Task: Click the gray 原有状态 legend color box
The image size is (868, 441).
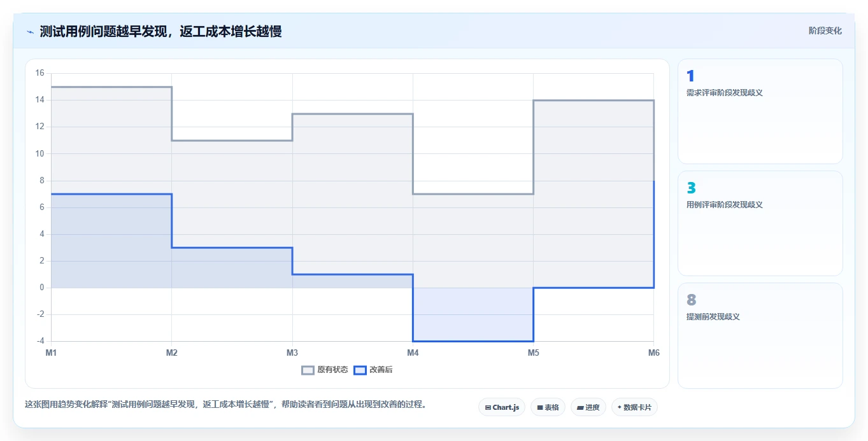Action: [308, 370]
